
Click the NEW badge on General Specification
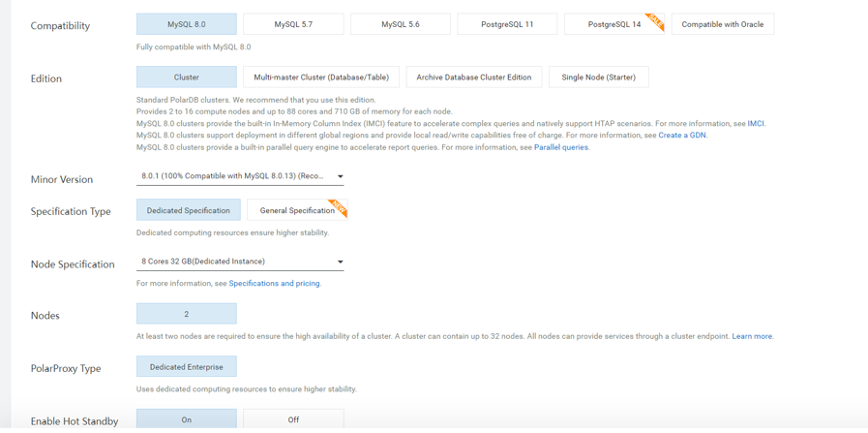[x=337, y=208]
